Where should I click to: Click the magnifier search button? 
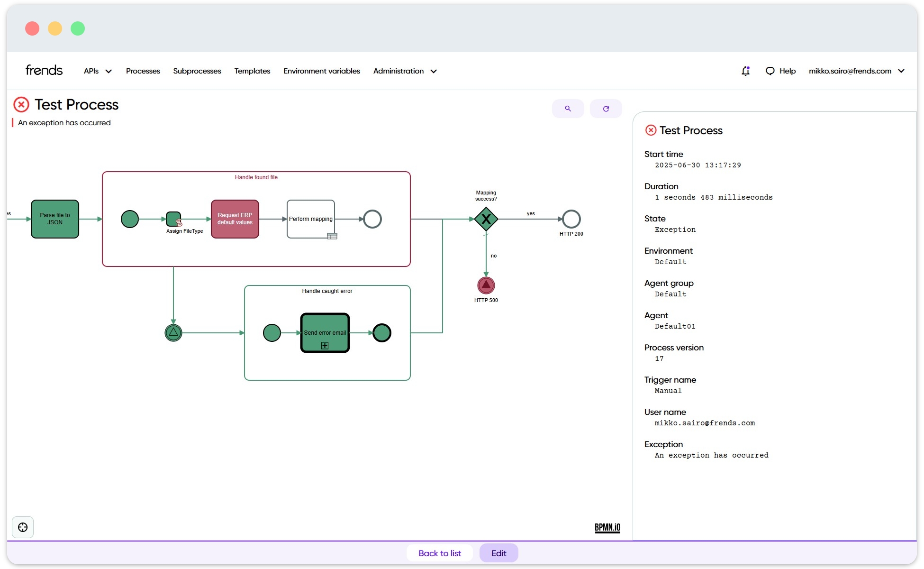[568, 109]
